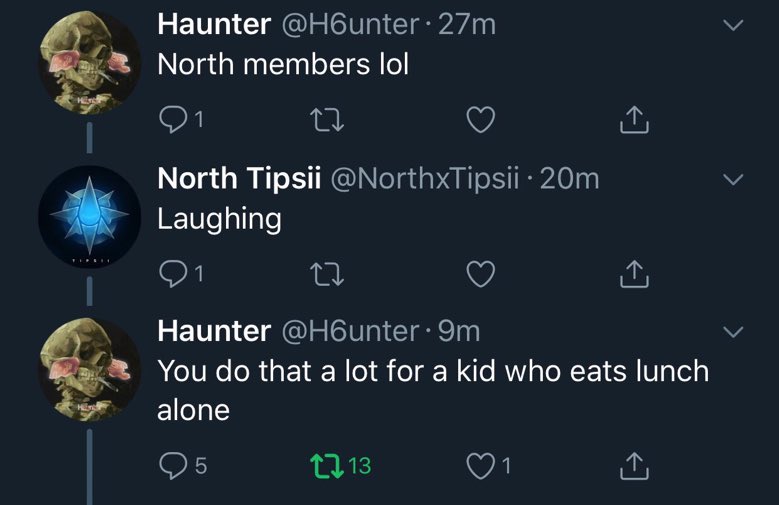This screenshot has height=505, width=779.
Task: Open replies on the "eats lunch alone" tweet
Action: [172, 466]
